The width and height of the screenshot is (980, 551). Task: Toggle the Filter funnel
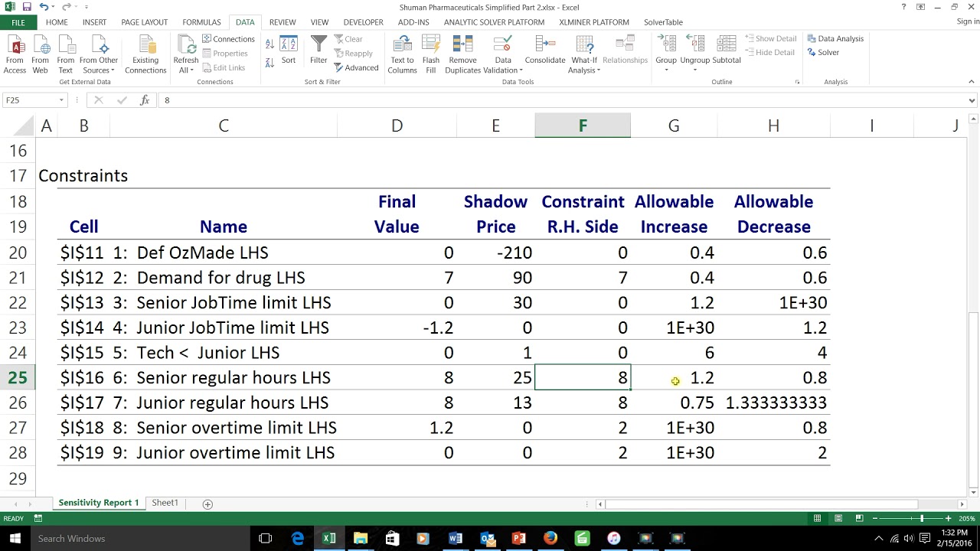318,50
